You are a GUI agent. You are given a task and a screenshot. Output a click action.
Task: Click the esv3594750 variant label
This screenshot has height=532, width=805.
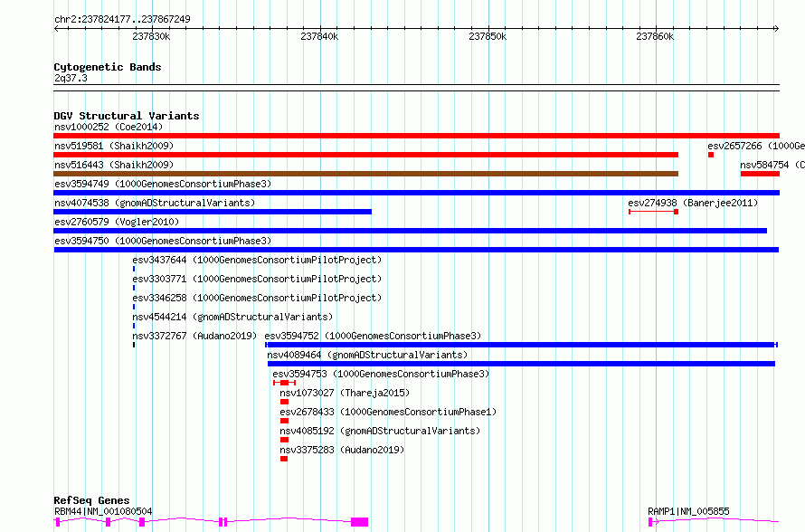pos(163,241)
